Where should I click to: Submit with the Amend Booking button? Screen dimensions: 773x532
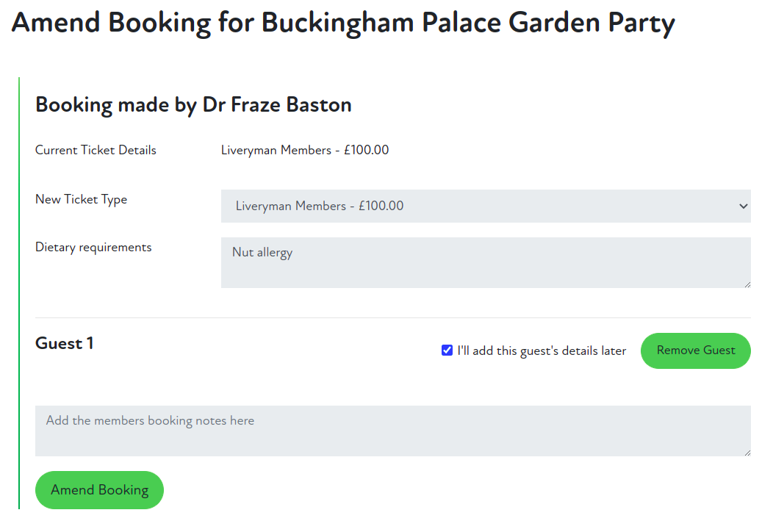[99, 490]
